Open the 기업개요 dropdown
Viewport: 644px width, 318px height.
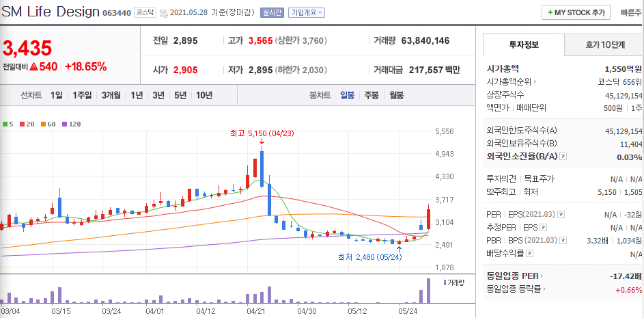(x=307, y=12)
